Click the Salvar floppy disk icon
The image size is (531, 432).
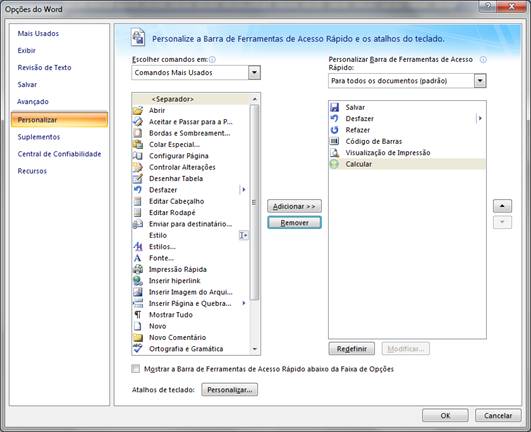coord(335,107)
